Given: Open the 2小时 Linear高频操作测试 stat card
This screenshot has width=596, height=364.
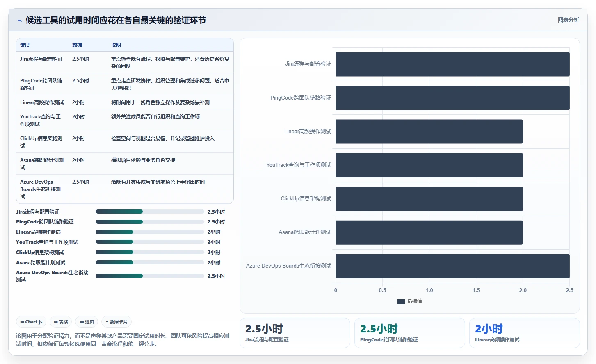Looking at the screenshot, I should coord(525,333).
